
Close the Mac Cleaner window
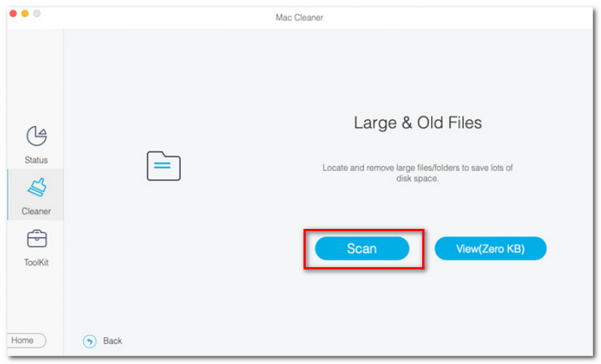point(13,14)
